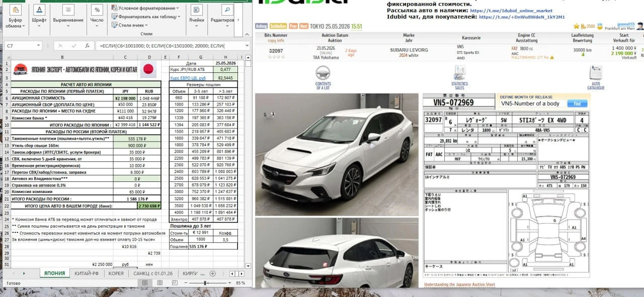Viewport: 644px width, 297px height.
Task: Open Insert Function fx dialog
Action: (87, 46)
